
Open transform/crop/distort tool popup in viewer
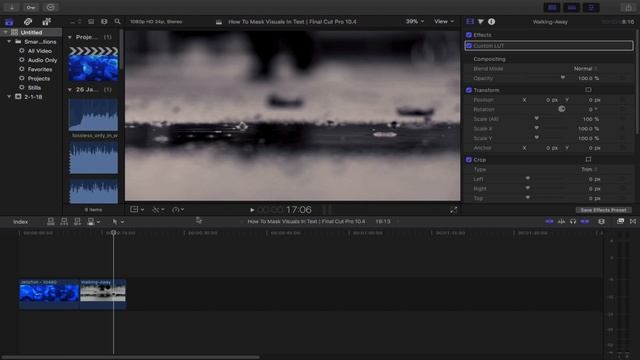click(137, 209)
